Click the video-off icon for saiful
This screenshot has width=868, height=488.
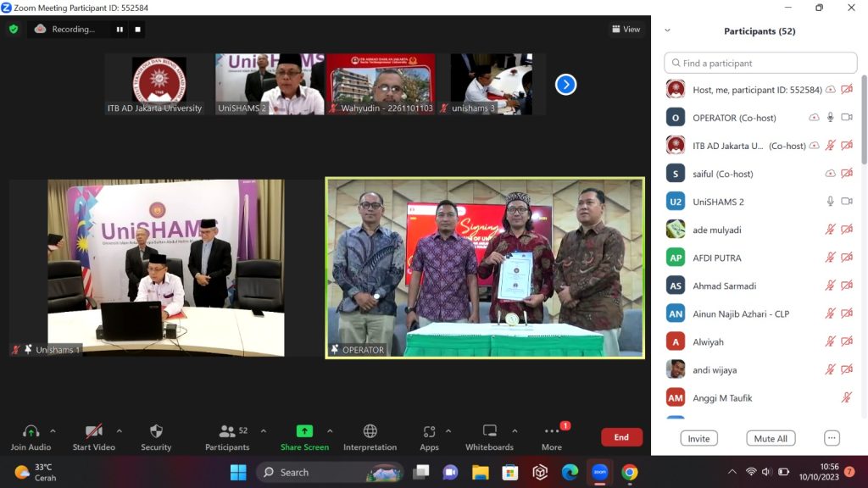tap(847, 173)
